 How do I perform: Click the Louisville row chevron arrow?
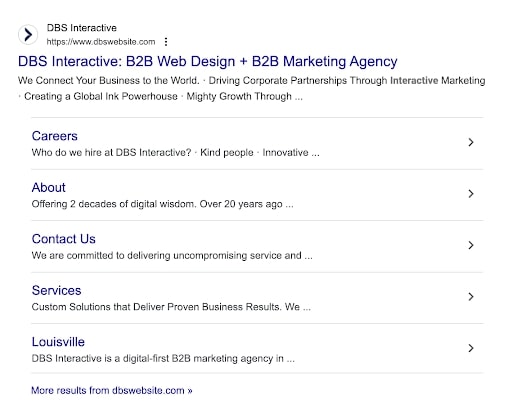(x=471, y=348)
